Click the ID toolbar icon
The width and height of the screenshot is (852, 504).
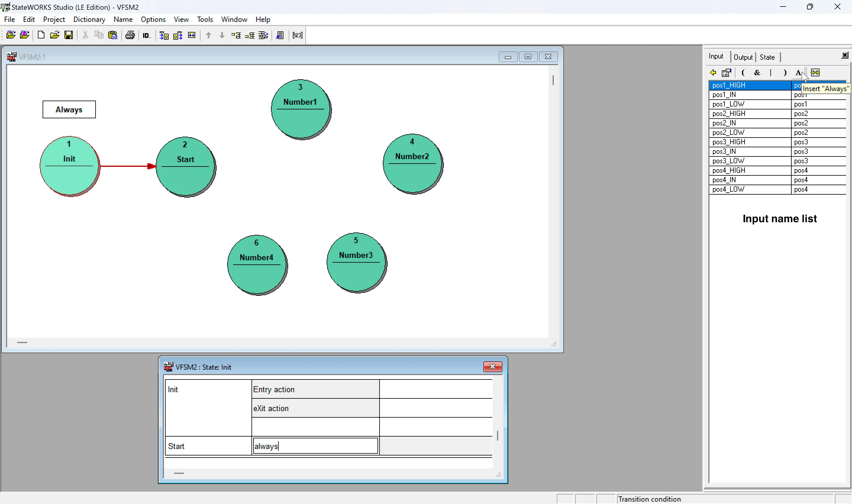pyautogui.click(x=146, y=35)
